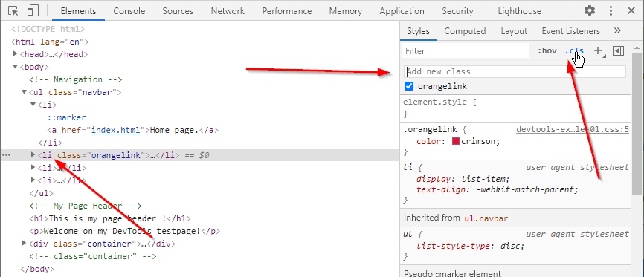
Task: Follow the index.html href link
Action: click(116, 130)
